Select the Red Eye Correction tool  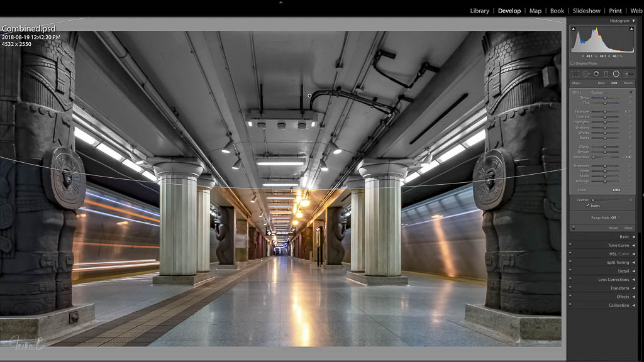pos(596,74)
